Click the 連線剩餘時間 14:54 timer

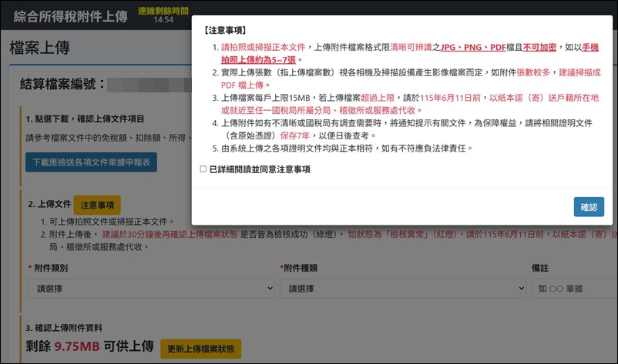click(x=163, y=15)
